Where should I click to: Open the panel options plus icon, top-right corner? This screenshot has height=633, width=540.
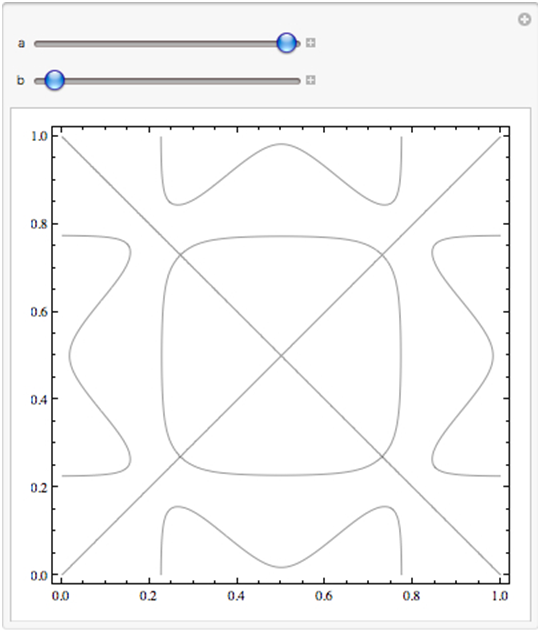click(524, 19)
